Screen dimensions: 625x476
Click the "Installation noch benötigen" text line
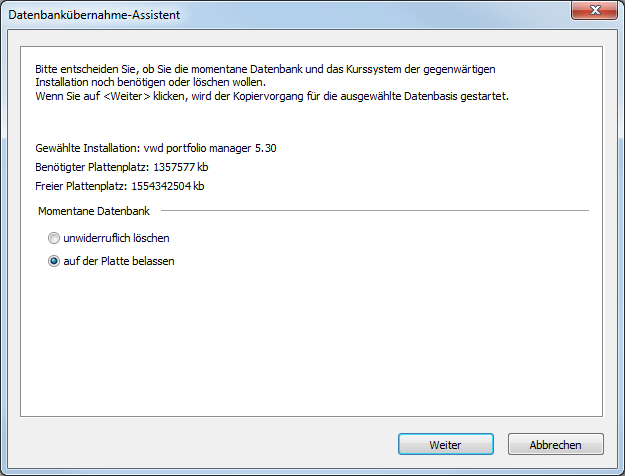(x=150, y=82)
